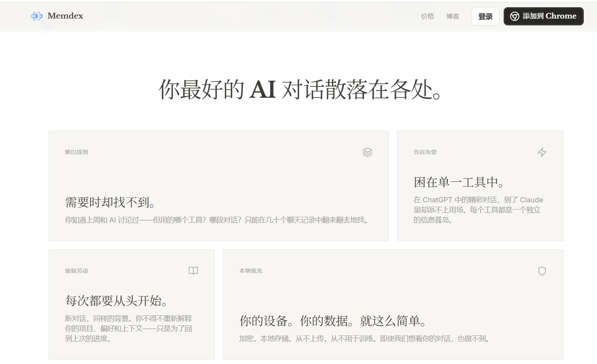Select the 需要时却找不到 card heading
Image resolution: width=597 pixels, height=364 pixels.
point(111,202)
